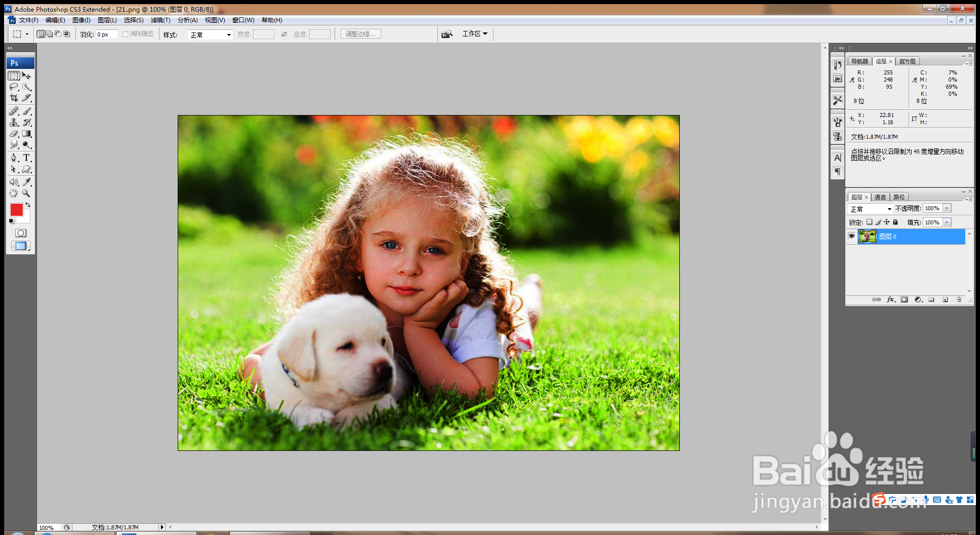This screenshot has height=535, width=980.
Task: Add a layer mask button
Action: [904, 300]
